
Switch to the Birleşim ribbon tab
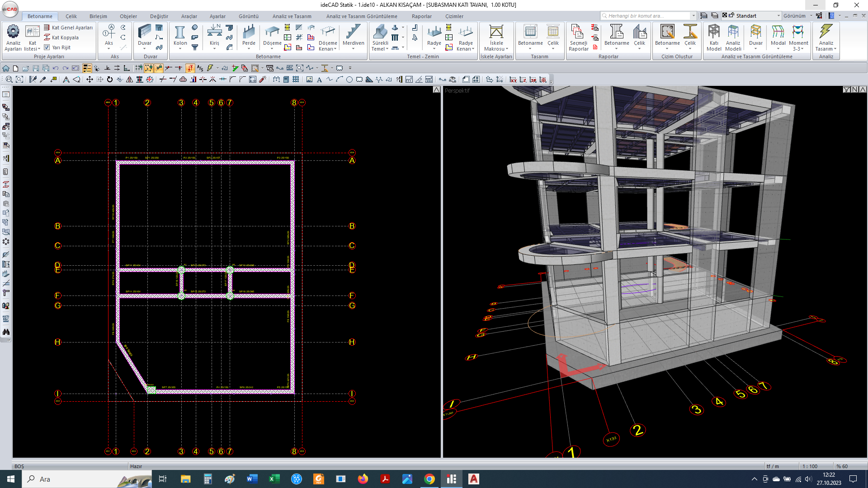point(98,16)
